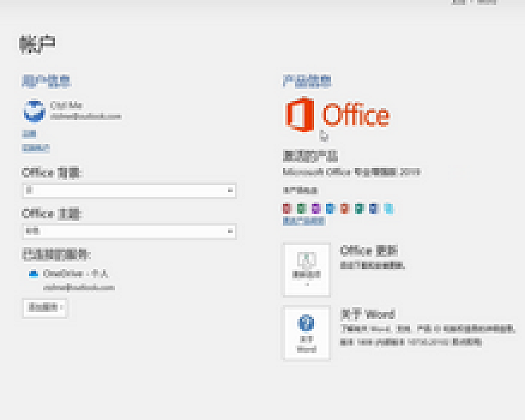This screenshot has height=420, width=525.
Task: Click the purple OneNote product icon
Action: pyautogui.click(x=316, y=208)
